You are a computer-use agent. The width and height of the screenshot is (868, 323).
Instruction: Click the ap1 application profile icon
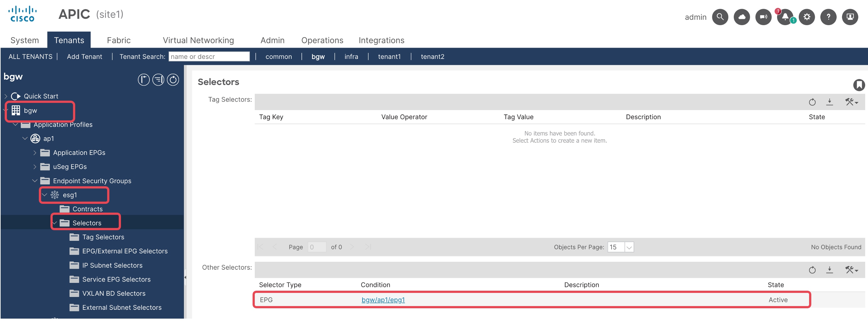[x=35, y=139]
